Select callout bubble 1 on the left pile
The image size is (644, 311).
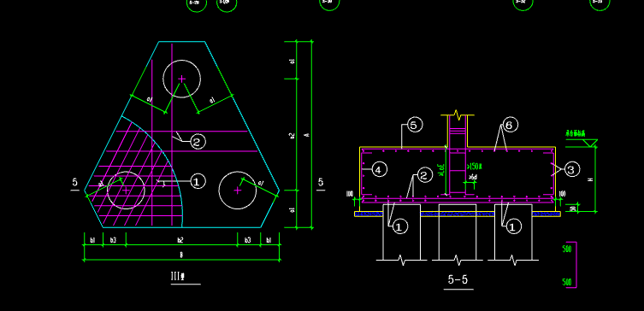(x=400, y=226)
